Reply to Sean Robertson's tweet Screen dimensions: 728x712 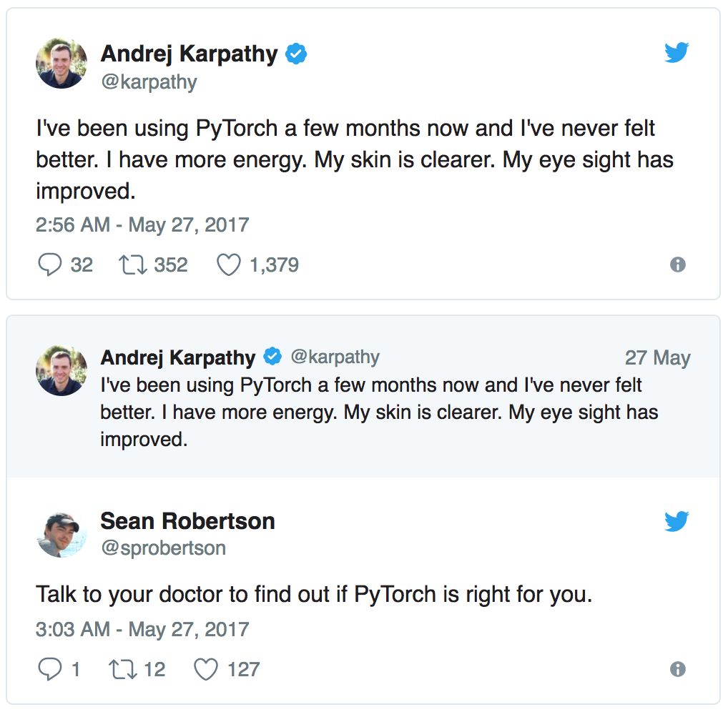49,670
